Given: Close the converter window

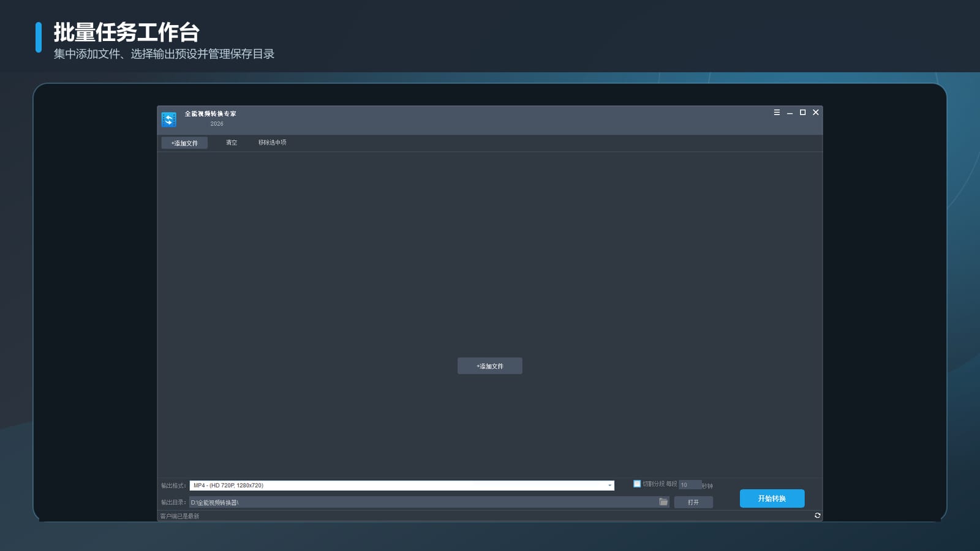Looking at the screenshot, I should pyautogui.click(x=816, y=113).
